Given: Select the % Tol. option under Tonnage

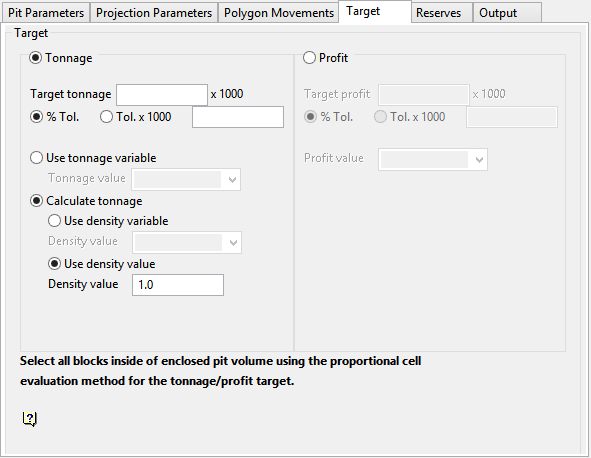Looking at the screenshot, I should 36,117.
